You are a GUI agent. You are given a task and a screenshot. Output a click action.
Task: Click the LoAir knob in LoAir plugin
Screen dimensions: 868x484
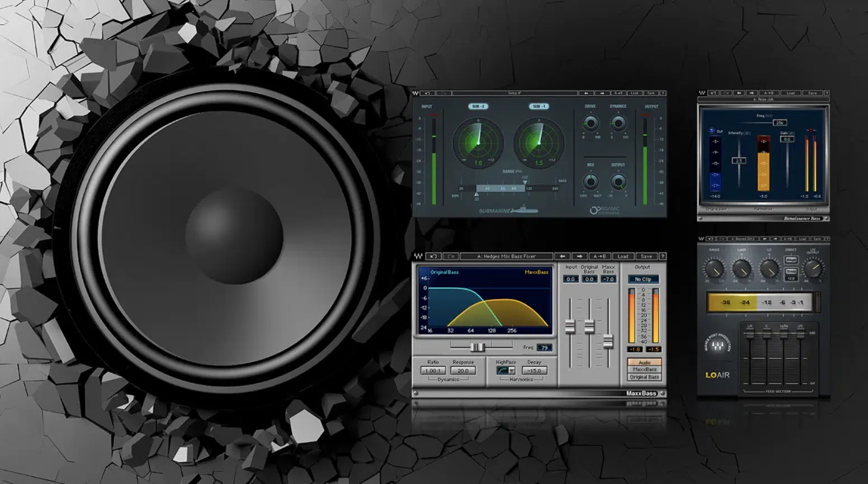[x=742, y=269]
